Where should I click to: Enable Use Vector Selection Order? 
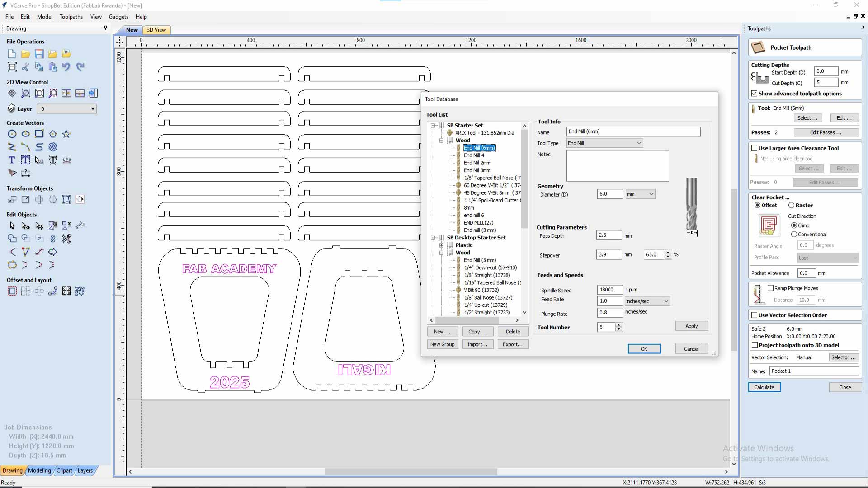(754, 315)
